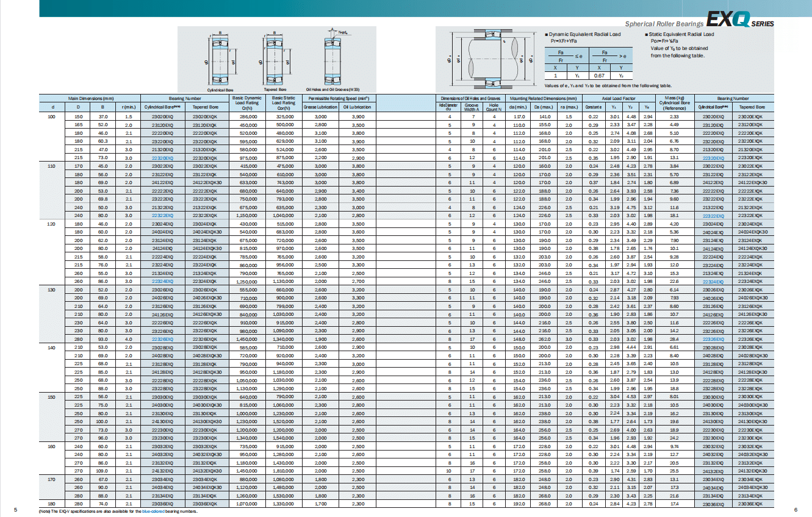
Task: Click the Tapered Bore bearing diagram
Action: tap(276, 59)
